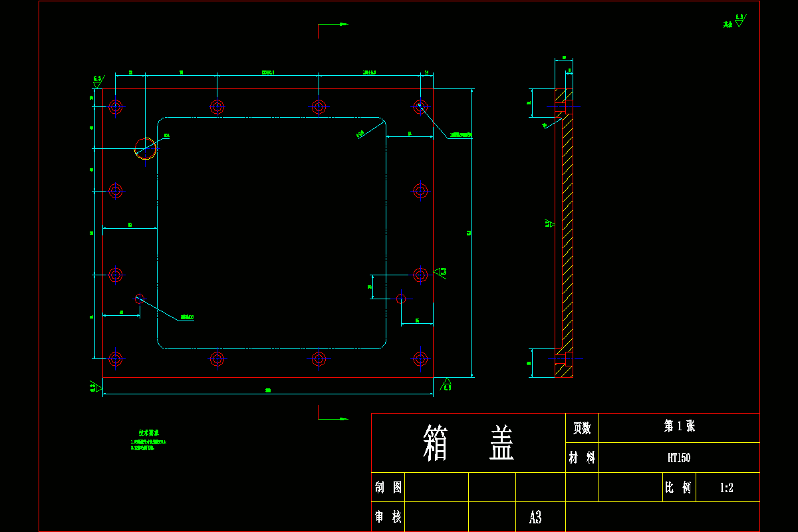Image resolution: width=798 pixels, height=532 pixels.
Task: Select the hatched section view body
Action: pyautogui.click(x=565, y=233)
